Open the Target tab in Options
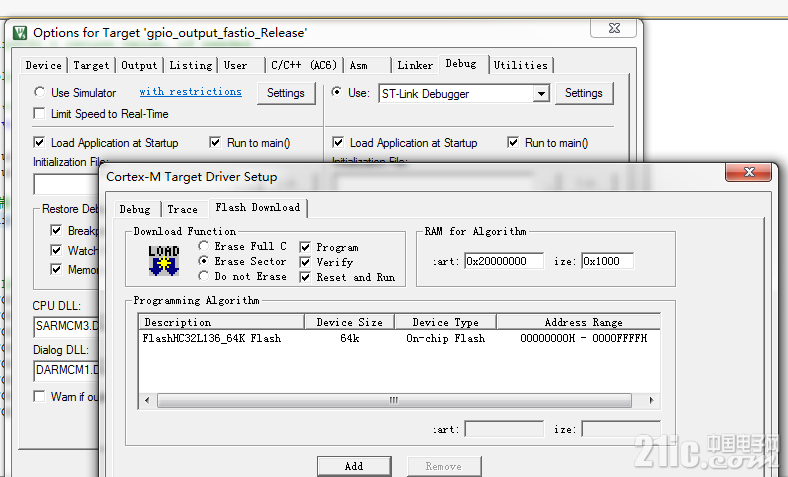788x477 pixels. coord(91,65)
